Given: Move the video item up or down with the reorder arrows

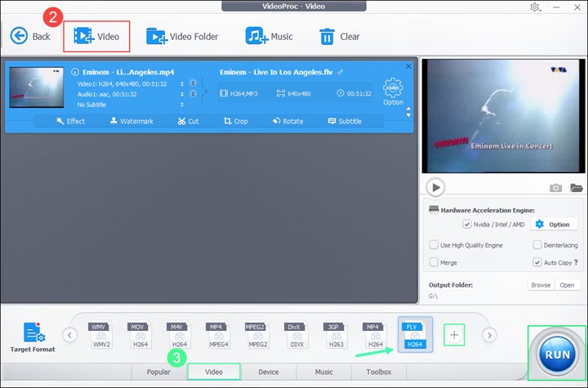Looking at the screenshot, I should tap(408, 112).
